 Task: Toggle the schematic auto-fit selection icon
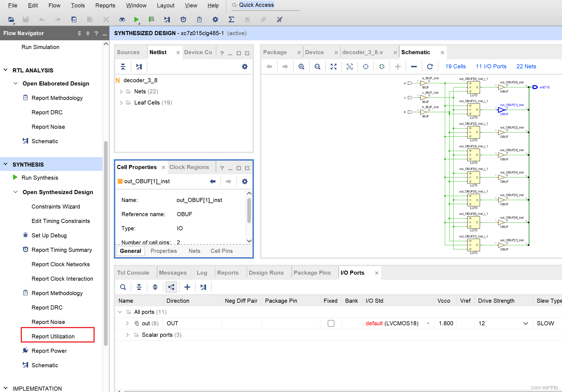(x=350, y=67)
